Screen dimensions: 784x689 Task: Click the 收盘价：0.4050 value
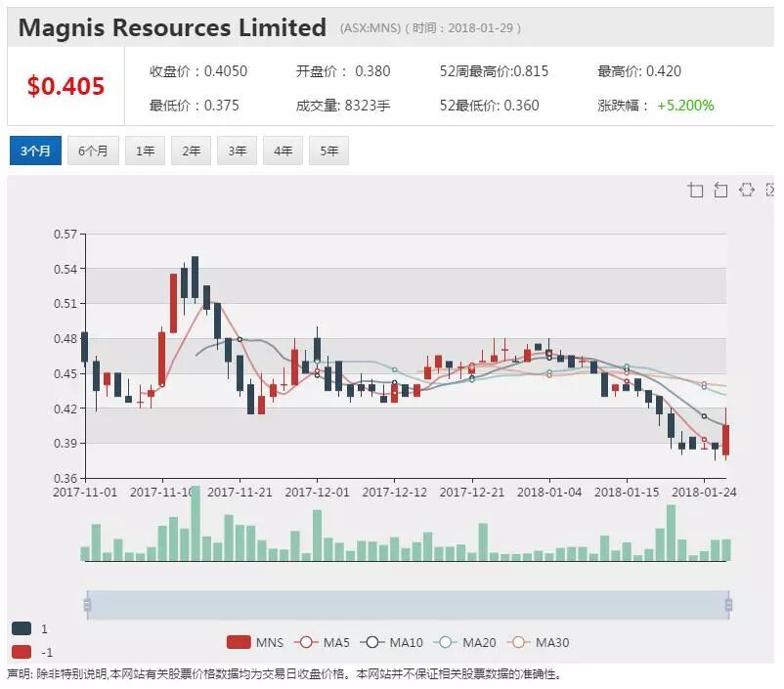[x=198, y=71]
